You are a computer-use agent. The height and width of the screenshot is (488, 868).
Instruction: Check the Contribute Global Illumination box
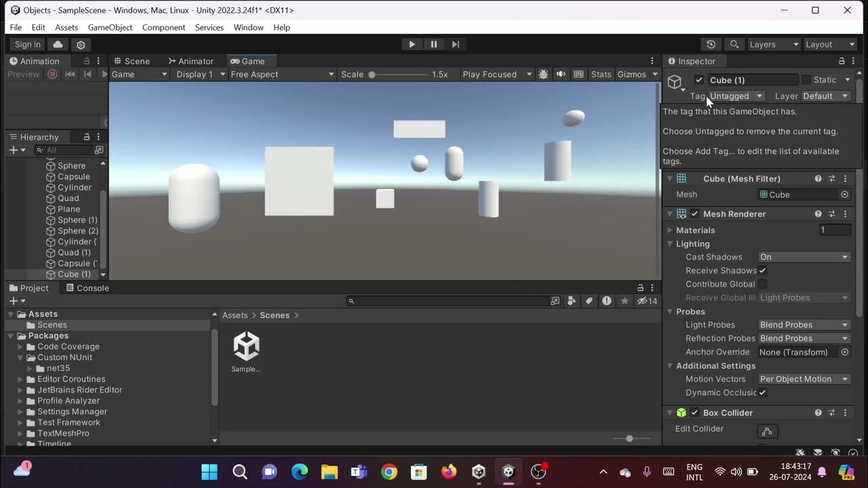pos(762,284)
